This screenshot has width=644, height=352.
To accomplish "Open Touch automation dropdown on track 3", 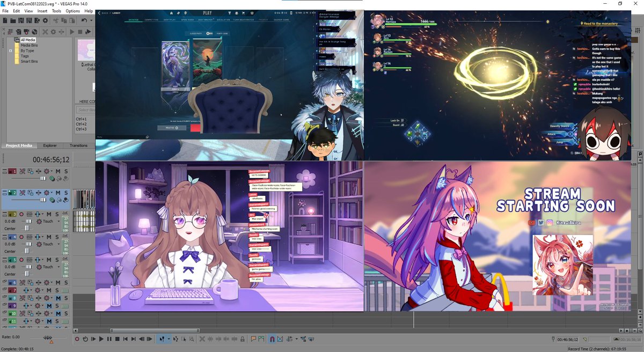I will (58, 221).
